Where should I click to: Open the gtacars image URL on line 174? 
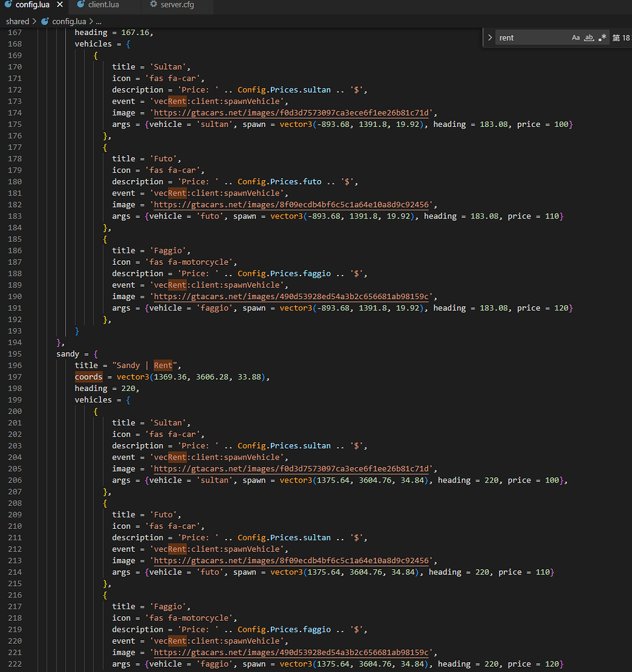[x=293, y=113]
